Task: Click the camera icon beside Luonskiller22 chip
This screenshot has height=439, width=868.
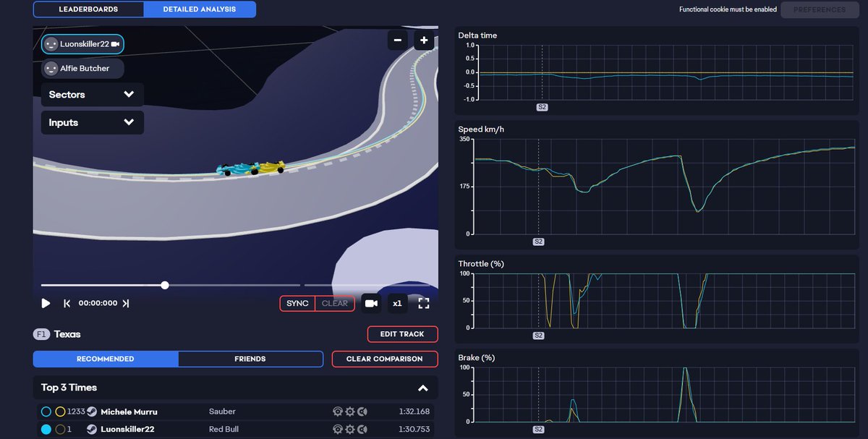Action: pyautogui.click(x=115, y=44)
